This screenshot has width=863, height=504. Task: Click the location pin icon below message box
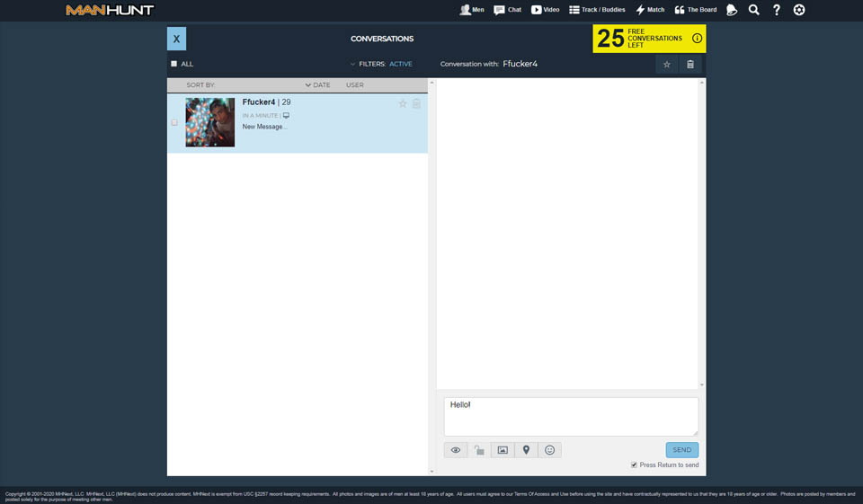526,450
